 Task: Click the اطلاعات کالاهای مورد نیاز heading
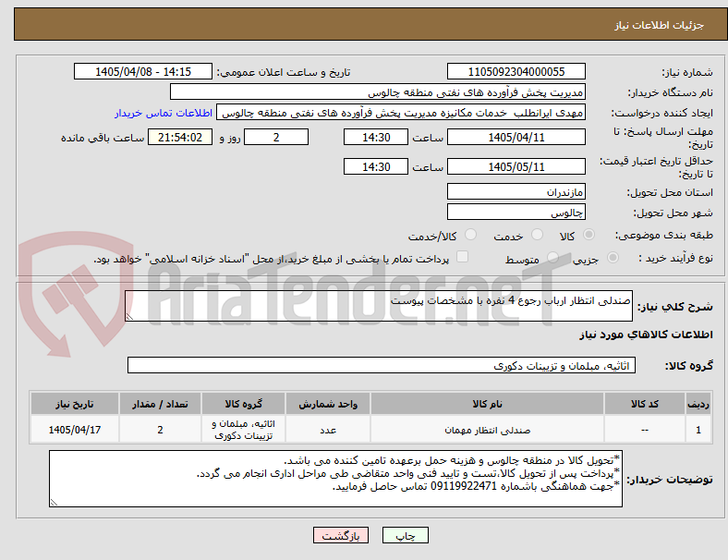coord(646,335)
